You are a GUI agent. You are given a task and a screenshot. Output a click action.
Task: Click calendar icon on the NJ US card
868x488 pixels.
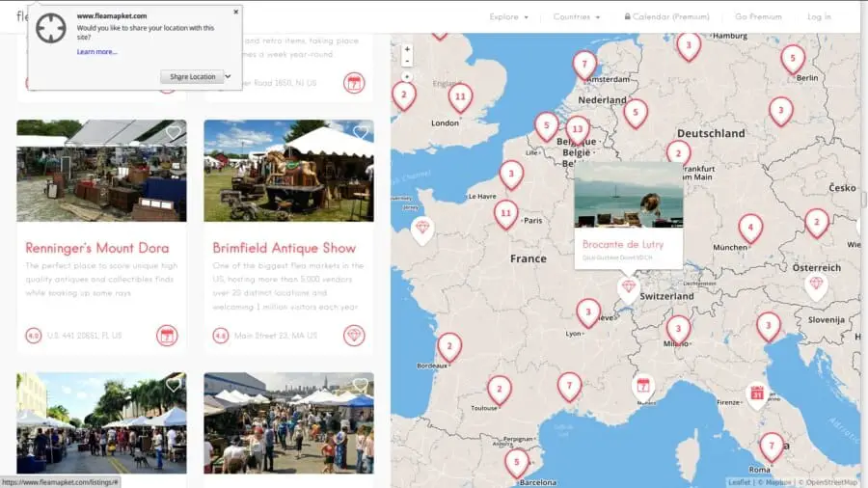354,83
